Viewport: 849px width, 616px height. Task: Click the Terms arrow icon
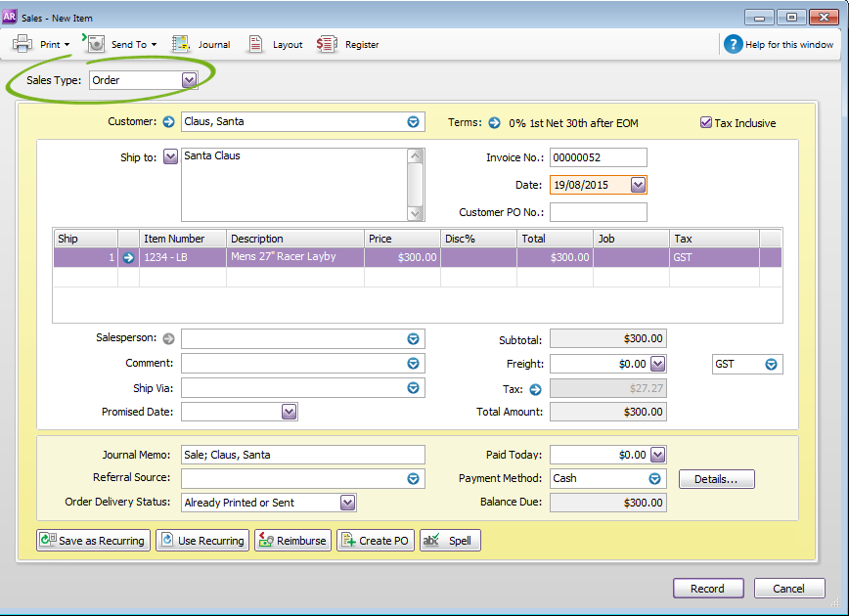click(494, 122)
